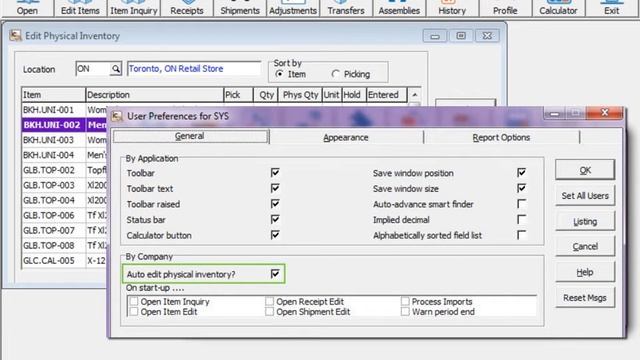640x360 pixels.
Task: Click the Qty column header
Action: click(266, 95)
